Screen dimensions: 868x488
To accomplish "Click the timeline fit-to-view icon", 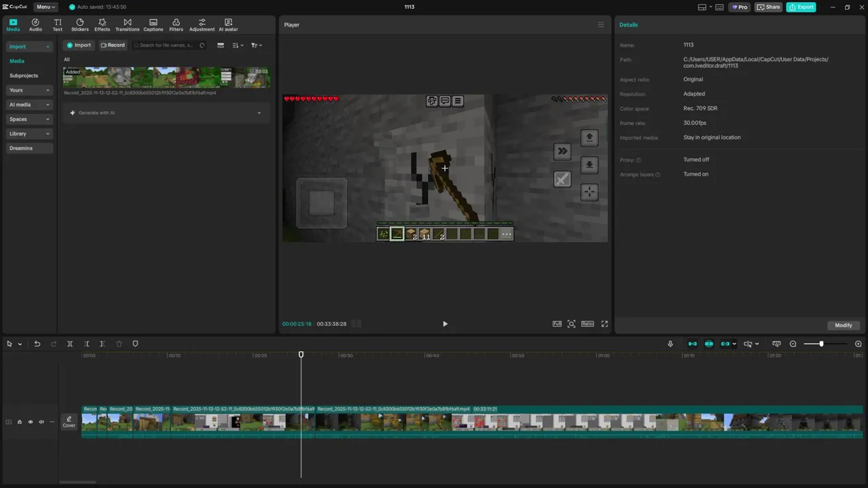I will pyautogui.click(x=776, y=344).
